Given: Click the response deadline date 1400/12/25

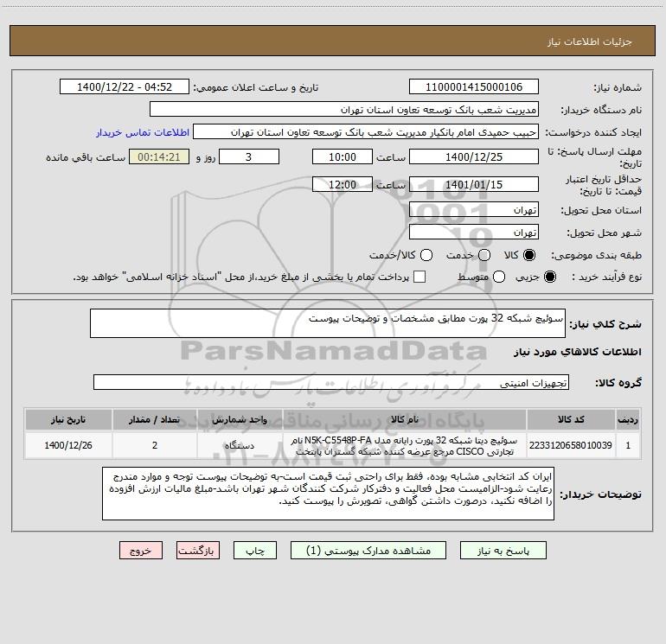Looking at the screenshot, I should (474, 156).
